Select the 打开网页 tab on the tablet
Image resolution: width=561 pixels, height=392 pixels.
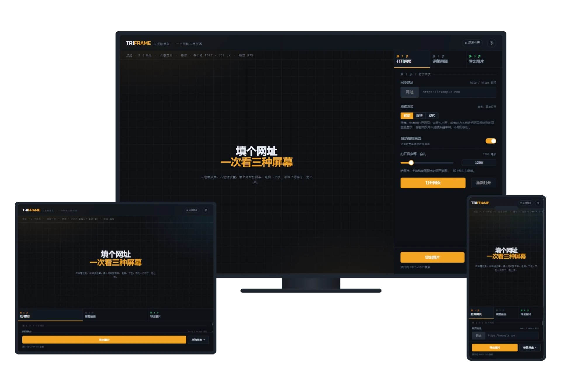[x=50, y=315]
